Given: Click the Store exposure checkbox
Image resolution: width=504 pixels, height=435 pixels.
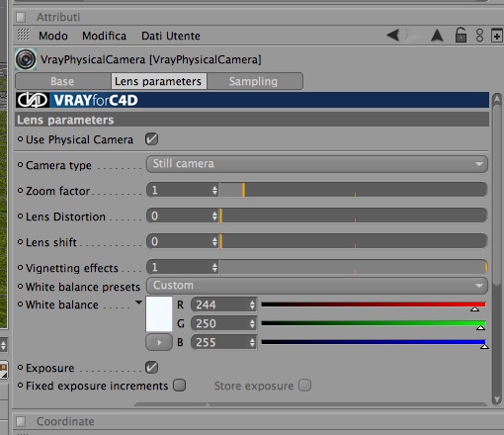Looking at the screenshot, I should [304, 385].
